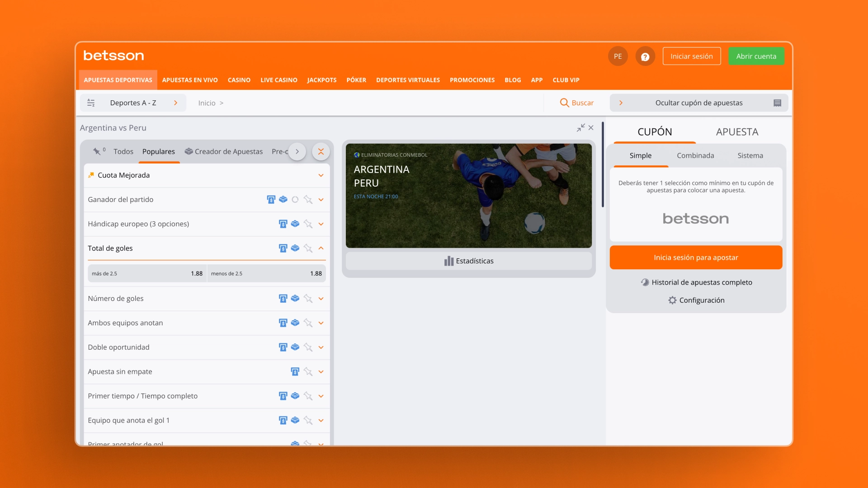Open the Deportes A - Z sports menu
This screenshot has width=868, height=488.
133,103
